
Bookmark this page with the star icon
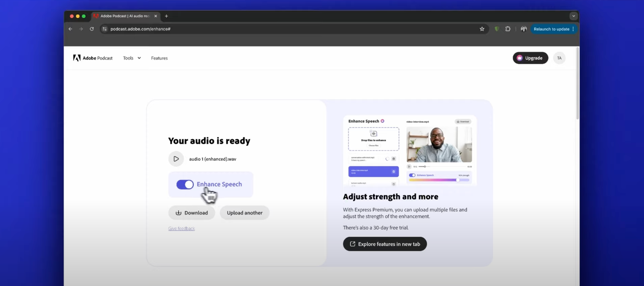(x=482, y=29)
